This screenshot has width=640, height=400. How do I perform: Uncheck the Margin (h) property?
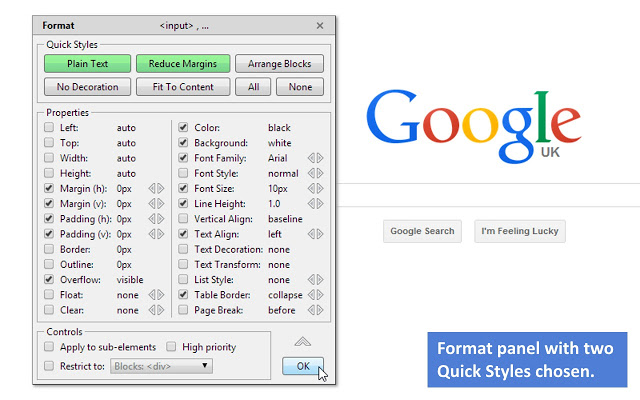[49, 189]
